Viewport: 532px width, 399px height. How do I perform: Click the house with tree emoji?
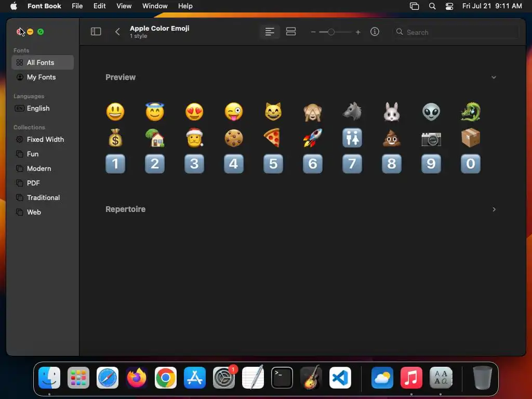tap(155, 138)
